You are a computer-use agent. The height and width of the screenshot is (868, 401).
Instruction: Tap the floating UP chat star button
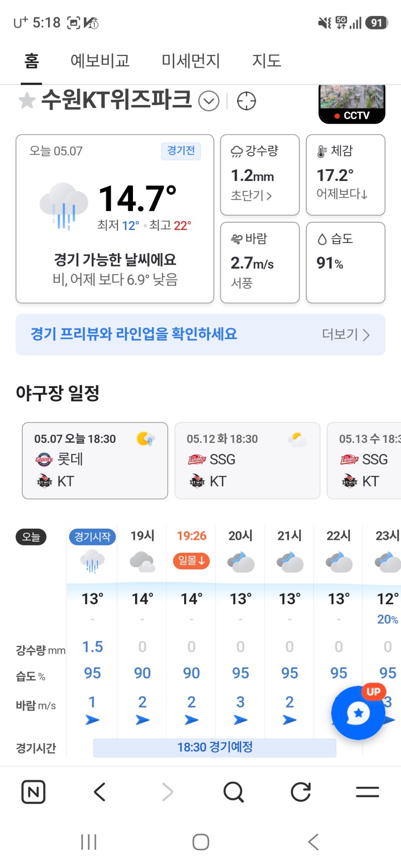coord(358,713)
